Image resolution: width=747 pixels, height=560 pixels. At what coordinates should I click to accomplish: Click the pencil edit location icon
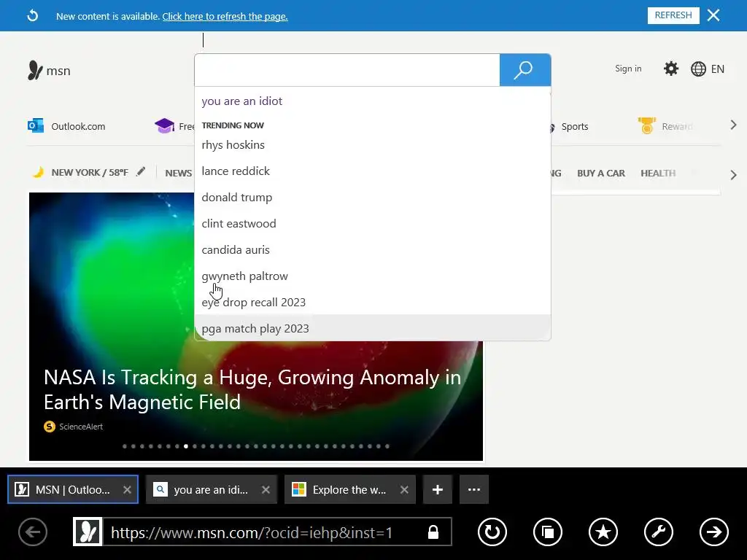[140, 172]
